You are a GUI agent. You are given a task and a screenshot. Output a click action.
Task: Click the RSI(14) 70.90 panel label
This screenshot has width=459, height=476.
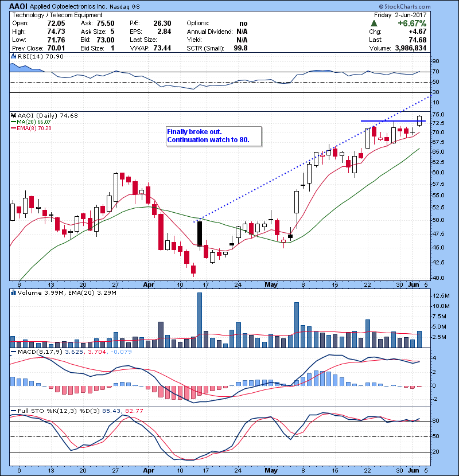tap(40, 56)
